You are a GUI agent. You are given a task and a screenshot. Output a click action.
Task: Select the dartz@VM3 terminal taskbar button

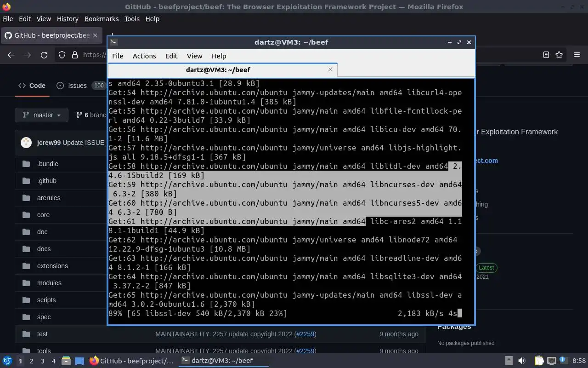[x=223, y=361]
